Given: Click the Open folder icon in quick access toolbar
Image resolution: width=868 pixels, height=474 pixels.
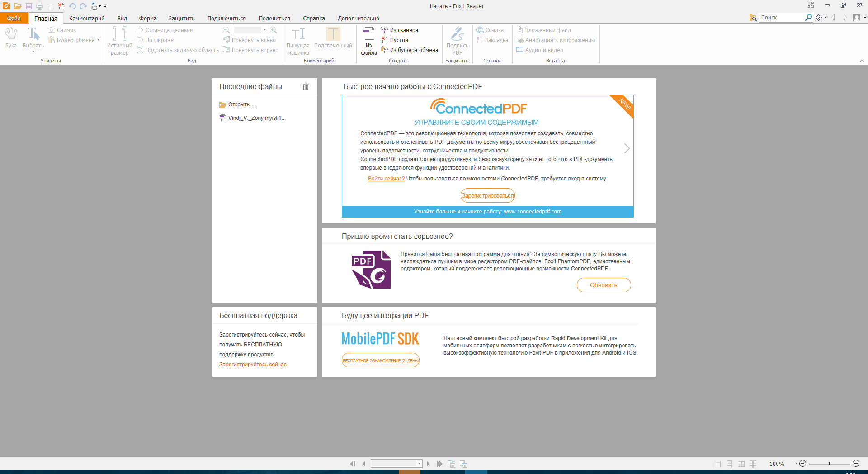Looking at the screenshot, I should [x=18, y=6].
